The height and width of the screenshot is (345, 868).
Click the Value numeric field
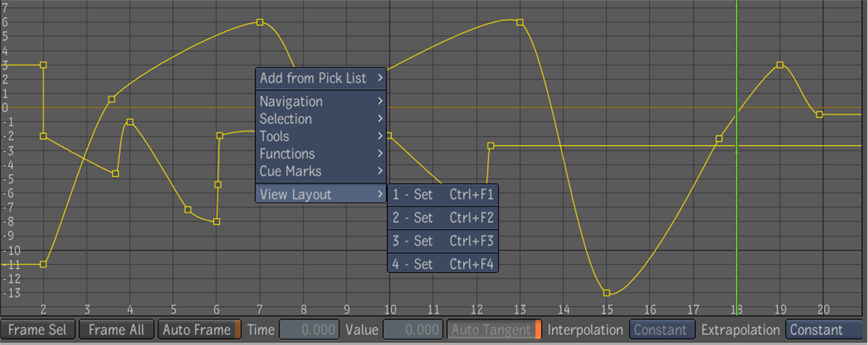click(x=413, y=330)
